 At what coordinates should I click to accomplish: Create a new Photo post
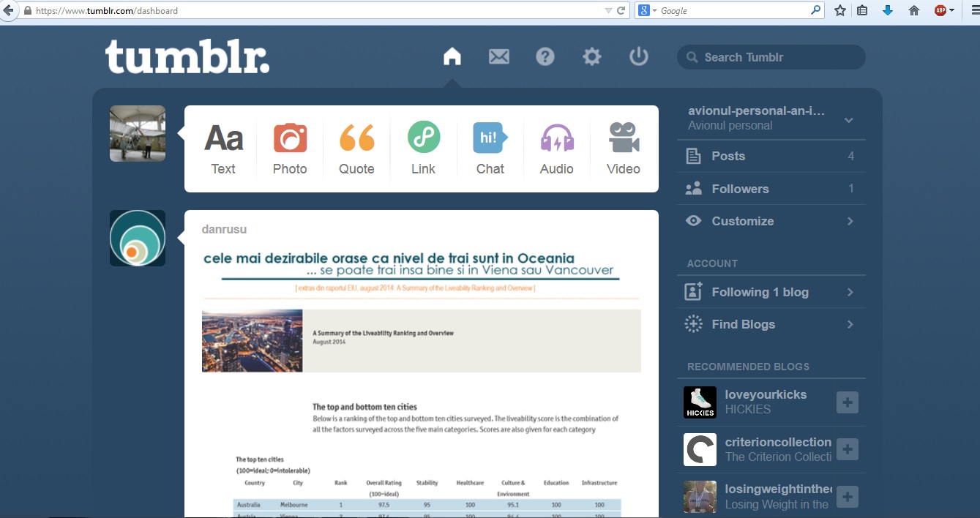pyautogui.click(x=290, y=149)
